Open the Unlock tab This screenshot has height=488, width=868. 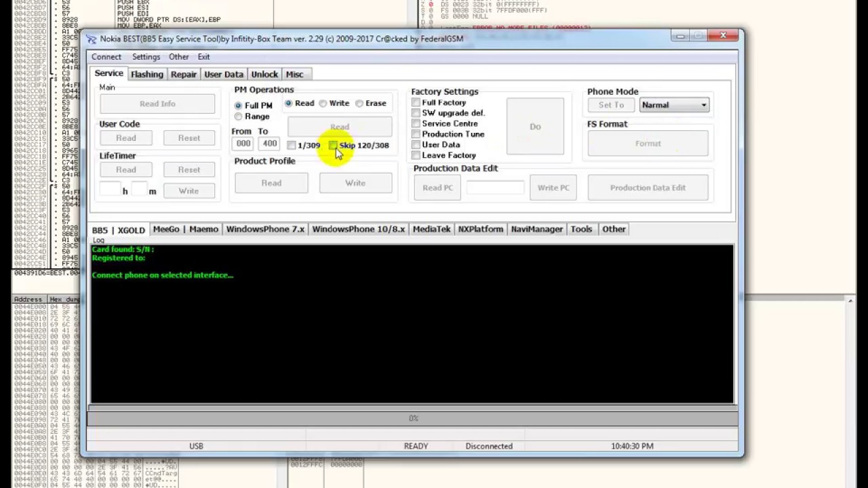[x=264, y=75]
